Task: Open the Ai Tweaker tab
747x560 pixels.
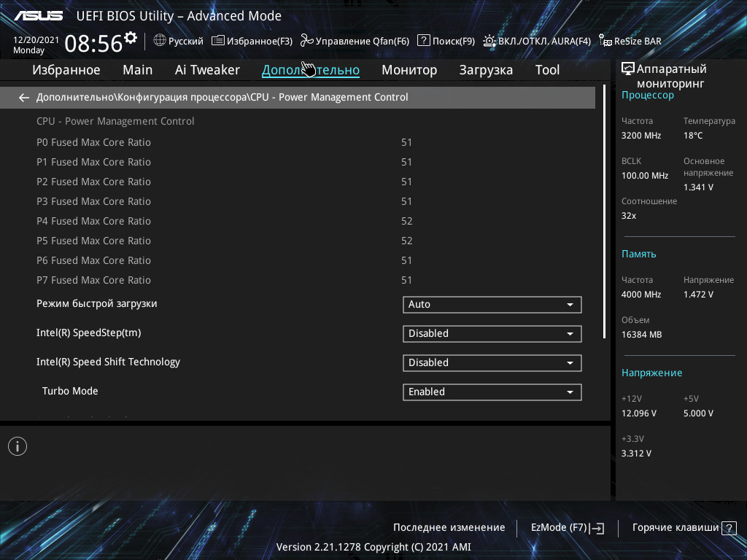Action: [x=207, y=70]
